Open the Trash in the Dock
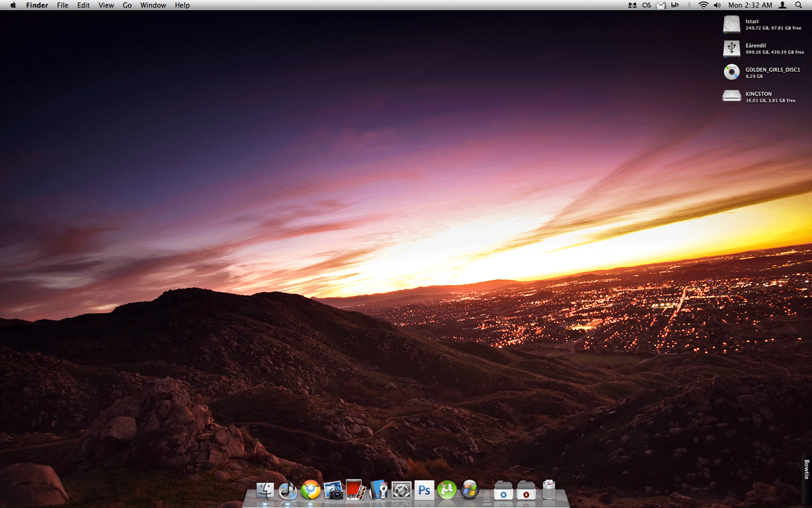Viewport: 812px width, 508px height. [549, 490]
